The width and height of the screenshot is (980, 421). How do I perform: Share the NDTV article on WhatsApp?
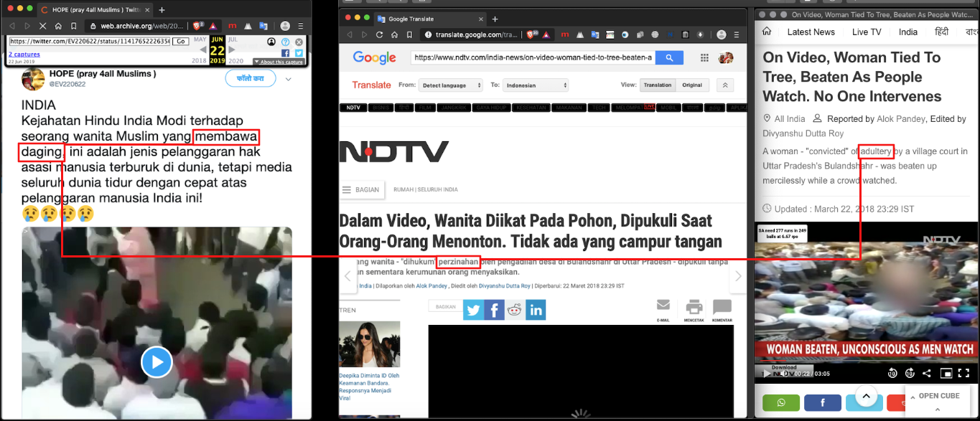point(781,402)
